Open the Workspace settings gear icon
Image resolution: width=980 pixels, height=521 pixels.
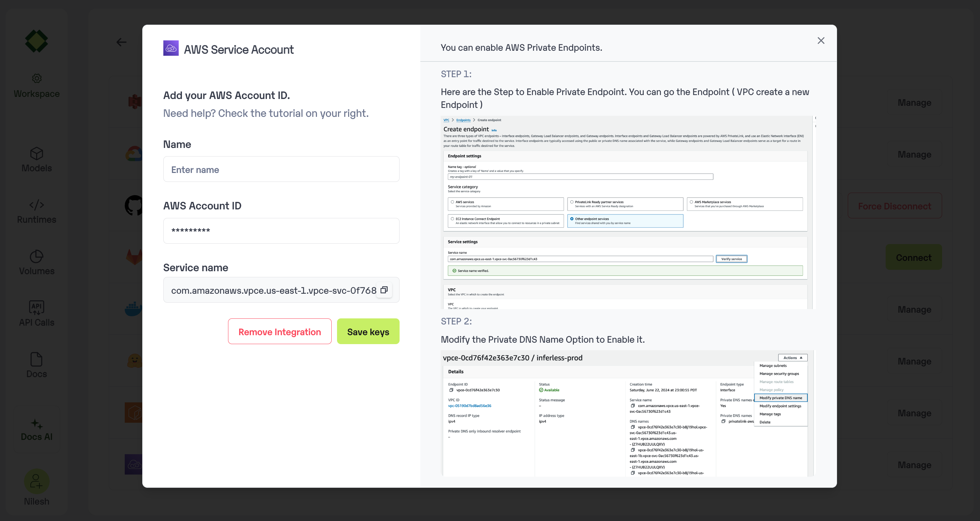pos(36,78)
